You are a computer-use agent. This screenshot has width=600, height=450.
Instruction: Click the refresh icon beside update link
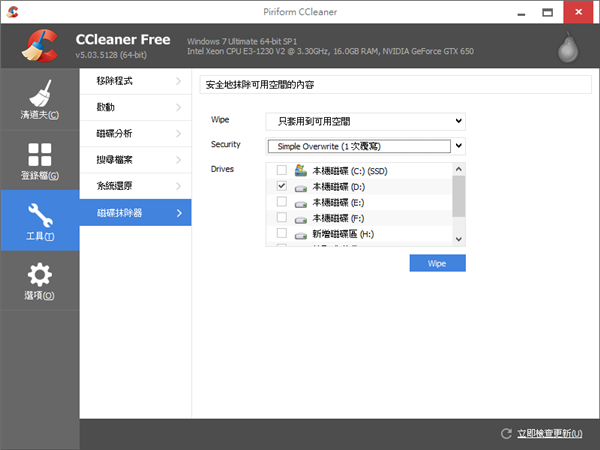[x=506, y=433]
